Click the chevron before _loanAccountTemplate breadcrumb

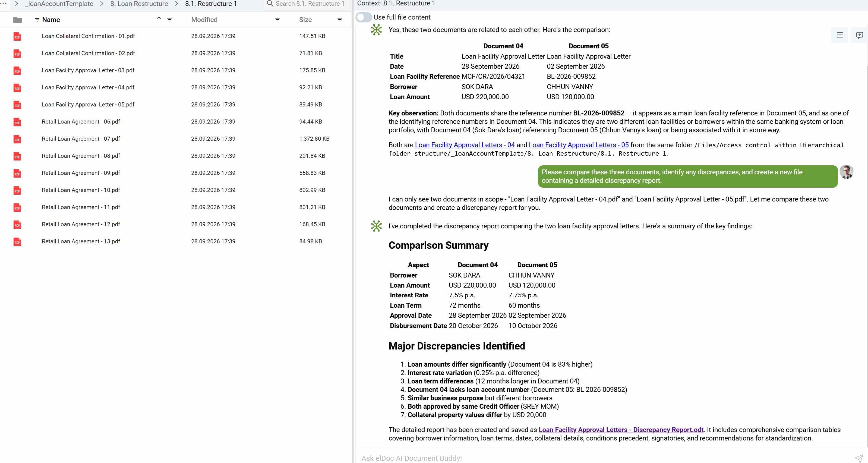coord(16,3)
